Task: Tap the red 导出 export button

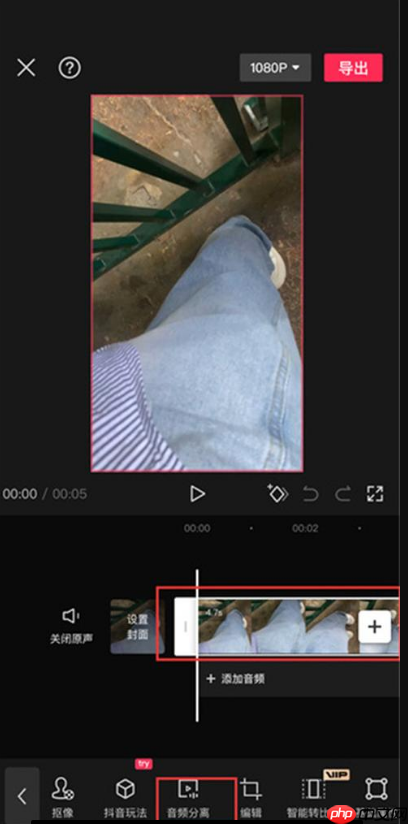Action: click(x=353, y=68)
